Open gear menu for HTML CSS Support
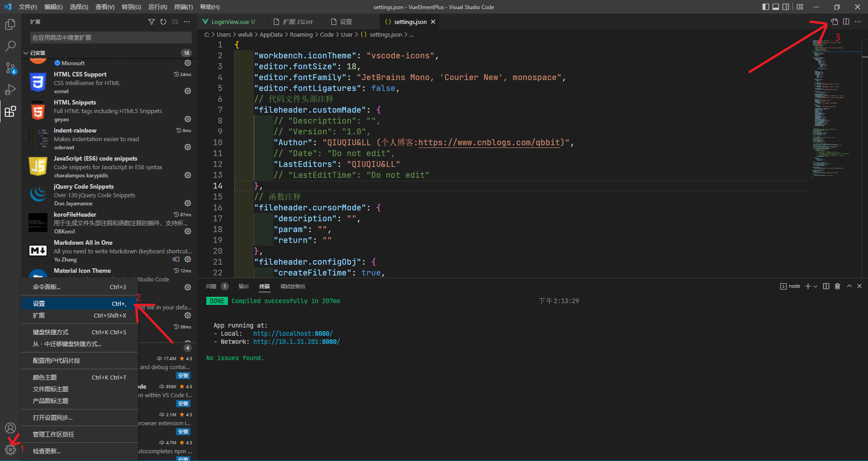Image resolution: width=868 pixels, height=461 pixels. click(x=188, y=91)
